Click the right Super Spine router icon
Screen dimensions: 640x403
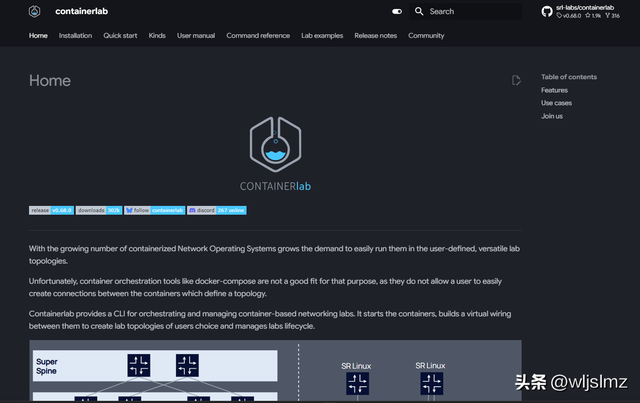[187, 365]
